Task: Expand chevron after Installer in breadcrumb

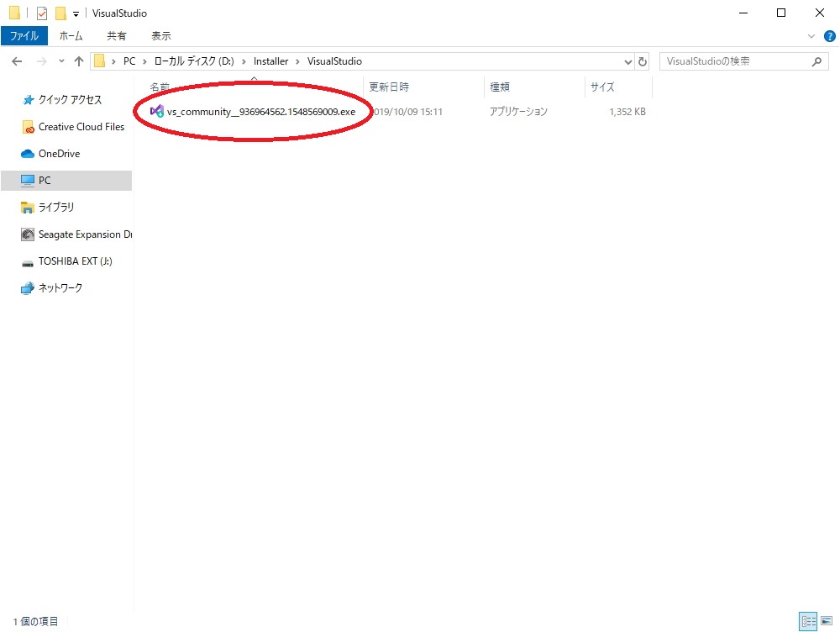Action: [297, 61]
